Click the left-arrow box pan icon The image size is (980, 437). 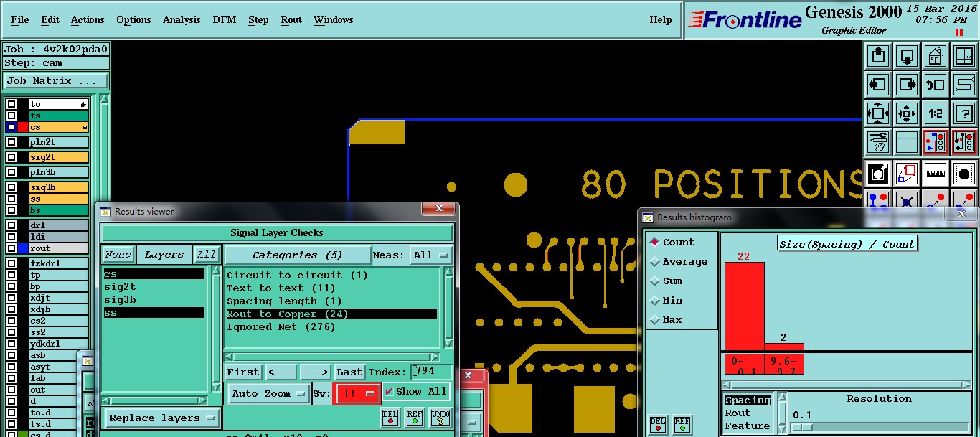tap(878, 84)
